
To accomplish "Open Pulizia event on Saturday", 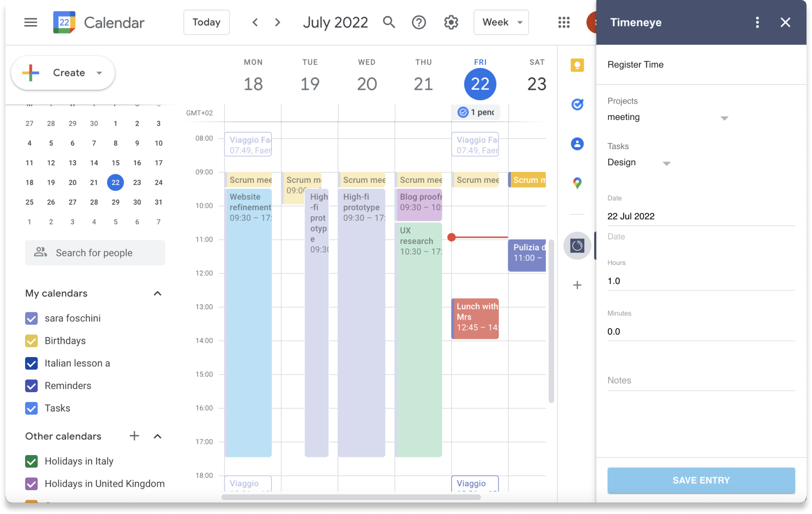I will click(x=527, y=255).
